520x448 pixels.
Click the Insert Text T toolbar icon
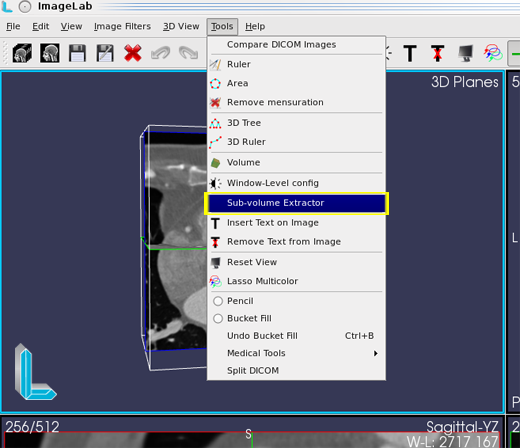[410, 53]
